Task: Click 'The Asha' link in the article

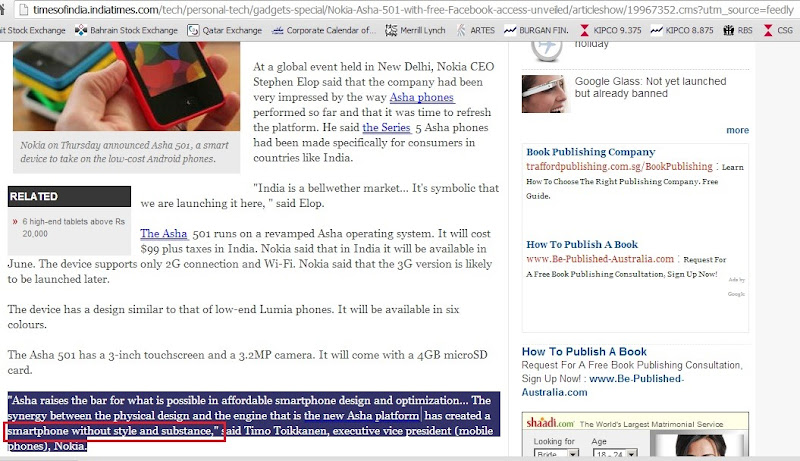Action: point(164,233)
